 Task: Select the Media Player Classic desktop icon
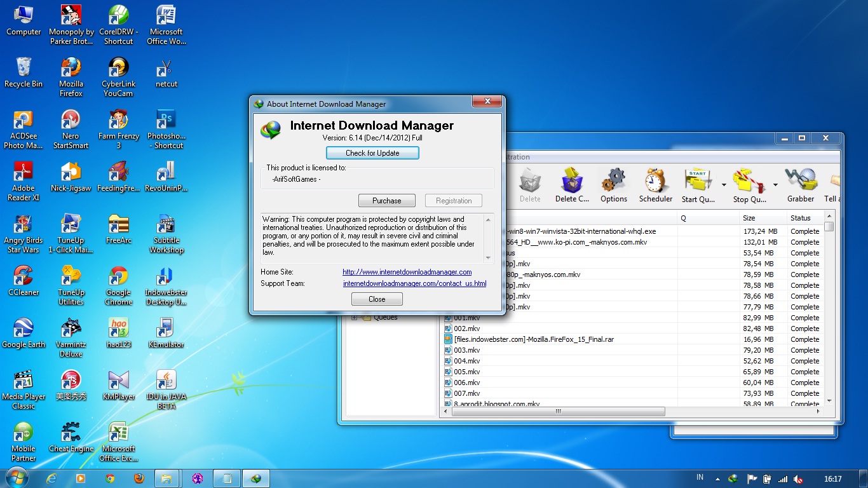(24, 390)
